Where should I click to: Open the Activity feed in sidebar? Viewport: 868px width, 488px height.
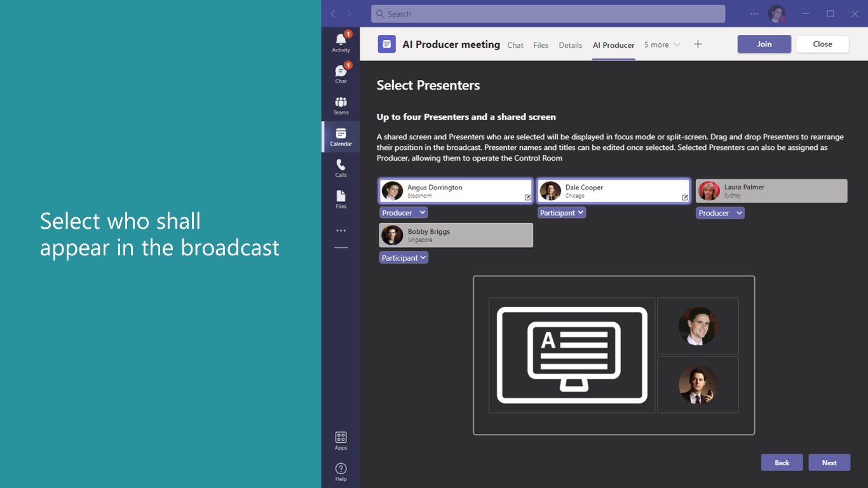click(341, 43)
